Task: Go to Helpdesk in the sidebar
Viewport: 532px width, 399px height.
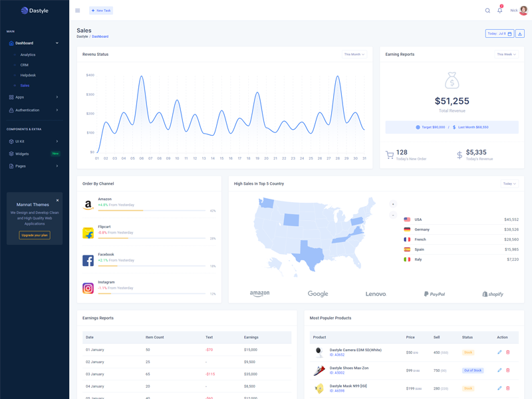Action: [x=28, y=75]
